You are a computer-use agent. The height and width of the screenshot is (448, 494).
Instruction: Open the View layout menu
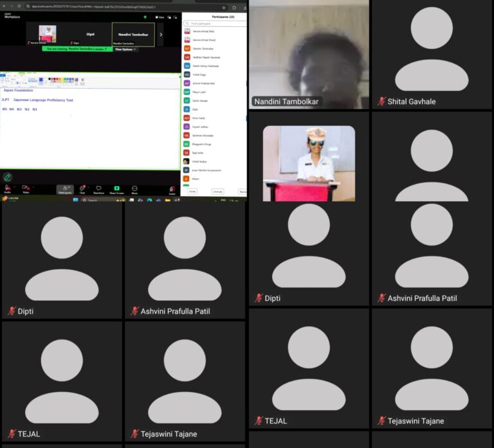160,17
